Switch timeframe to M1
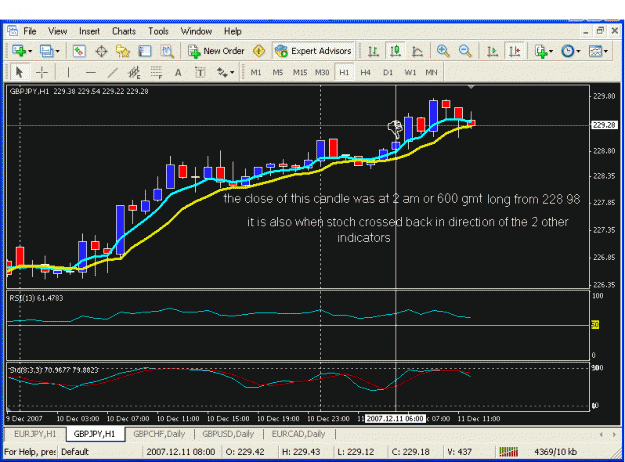 (256, 73)
